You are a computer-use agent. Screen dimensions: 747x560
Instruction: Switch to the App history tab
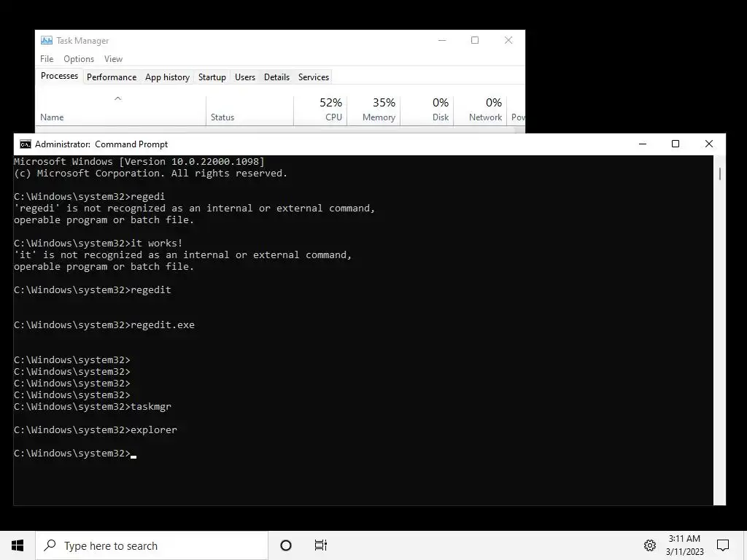167,77
